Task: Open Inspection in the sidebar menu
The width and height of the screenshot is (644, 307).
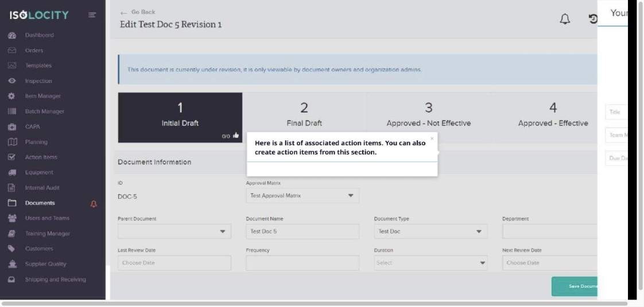Action: pyautogui.click(x=38, y=81)
